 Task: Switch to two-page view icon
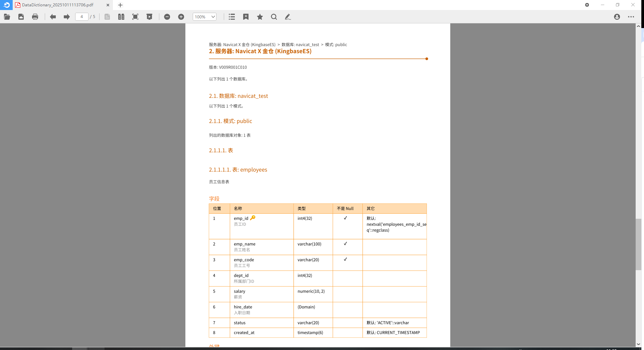121,17
